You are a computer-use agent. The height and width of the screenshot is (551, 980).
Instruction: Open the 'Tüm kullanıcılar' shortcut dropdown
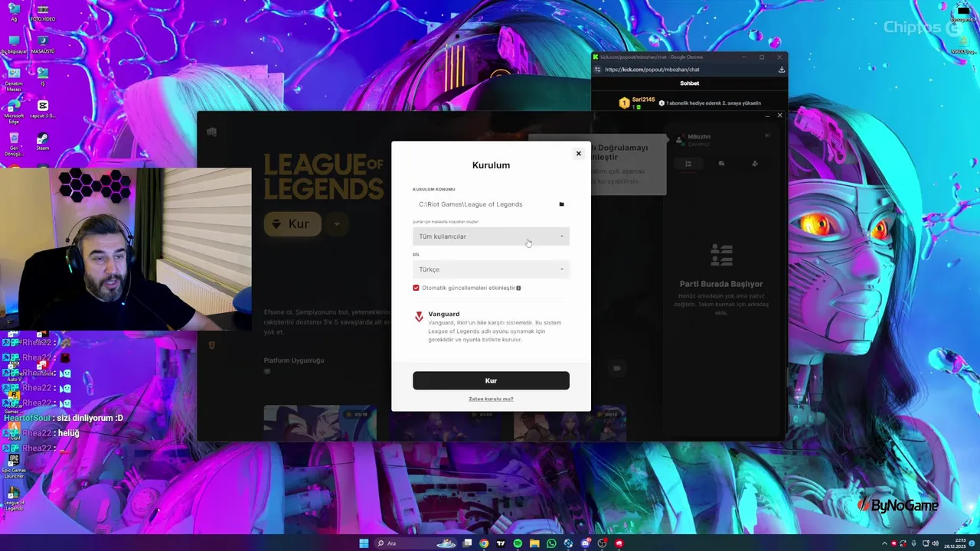point(491,236)
